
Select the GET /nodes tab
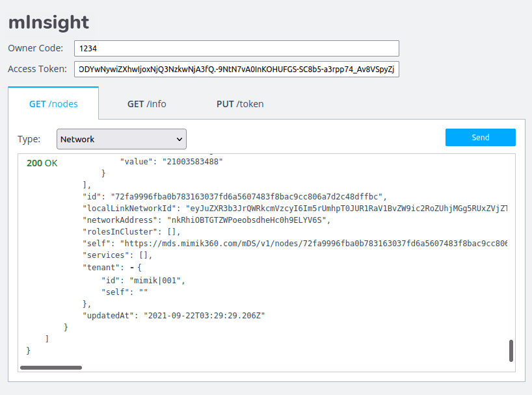53,104
